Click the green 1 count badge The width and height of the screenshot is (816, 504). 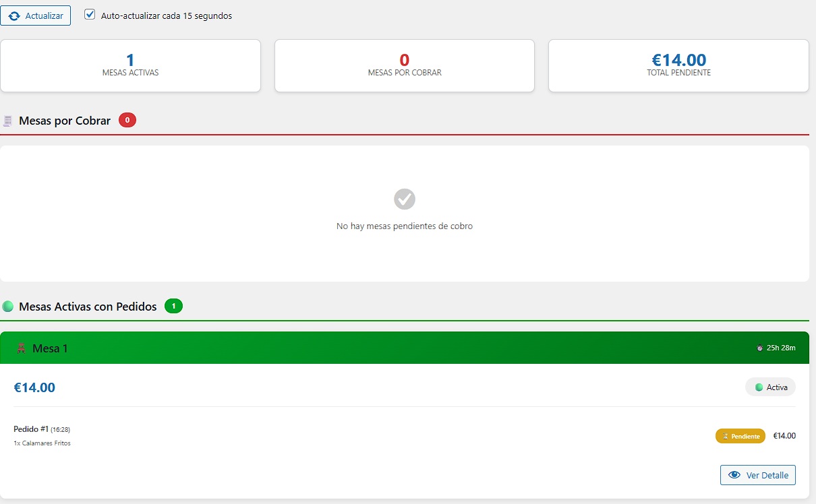click(x=173, y=307)
